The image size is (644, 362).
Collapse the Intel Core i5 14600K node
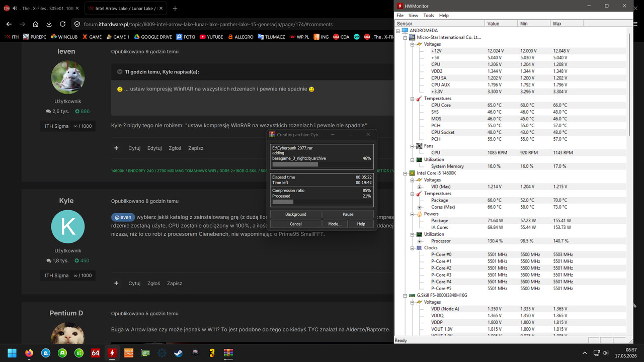click(x=406, y=173)
